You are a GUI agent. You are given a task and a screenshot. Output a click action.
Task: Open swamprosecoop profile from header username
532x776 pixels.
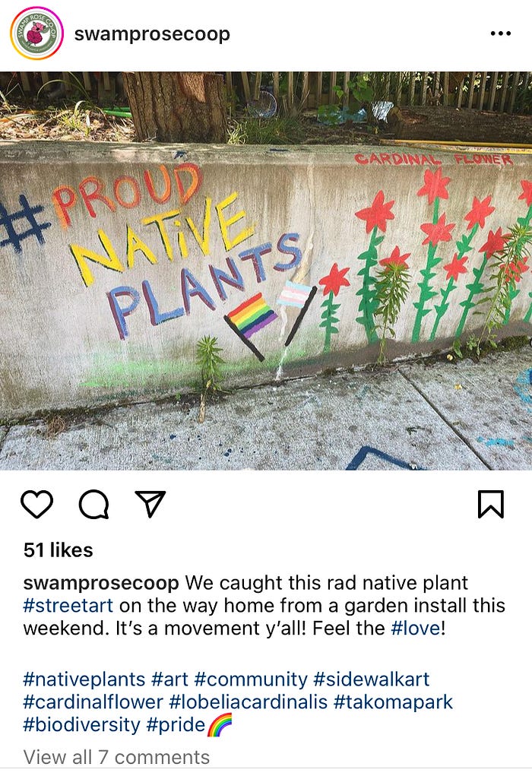tap(152, 34)
